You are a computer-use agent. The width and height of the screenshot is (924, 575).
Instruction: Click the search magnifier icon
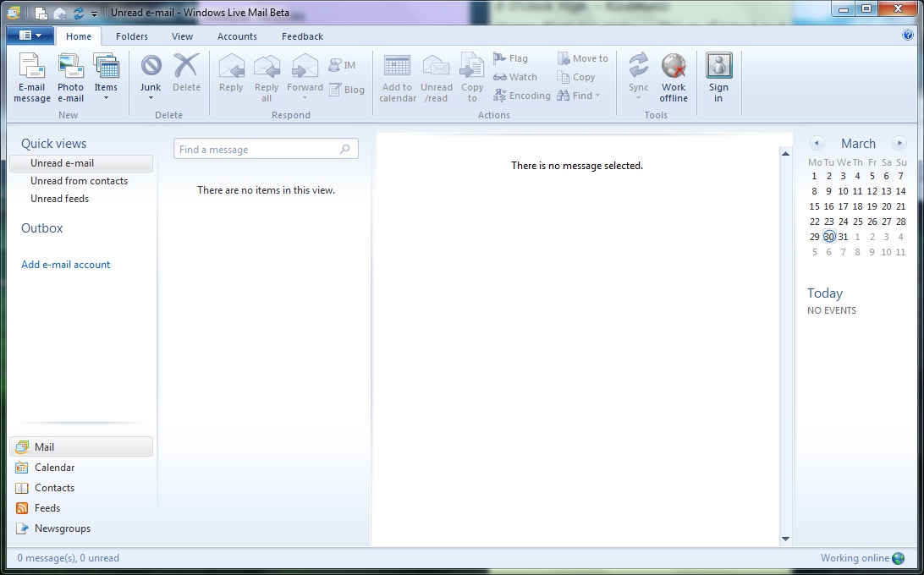click(x=344, y=149)
